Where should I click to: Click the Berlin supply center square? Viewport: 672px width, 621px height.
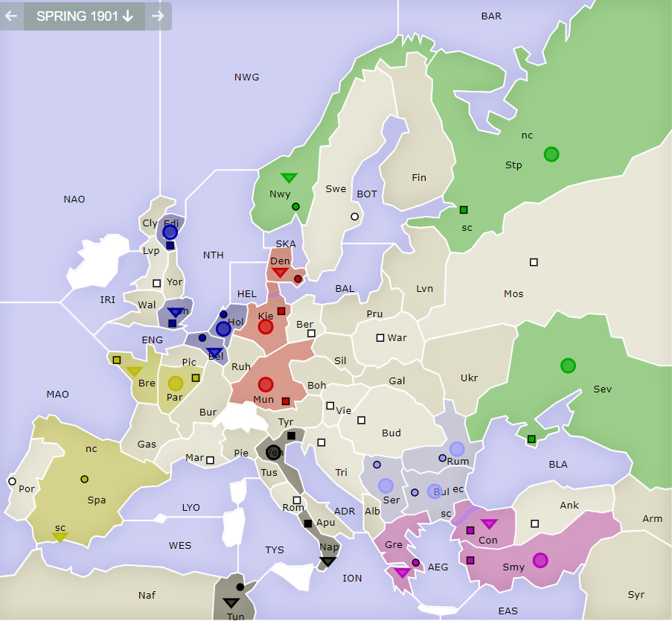(312, 334)
